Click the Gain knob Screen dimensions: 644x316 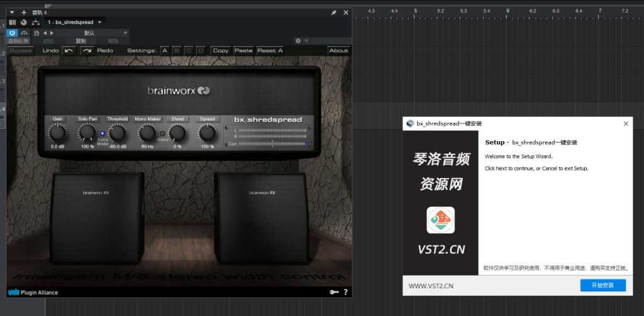pos(57,133)
